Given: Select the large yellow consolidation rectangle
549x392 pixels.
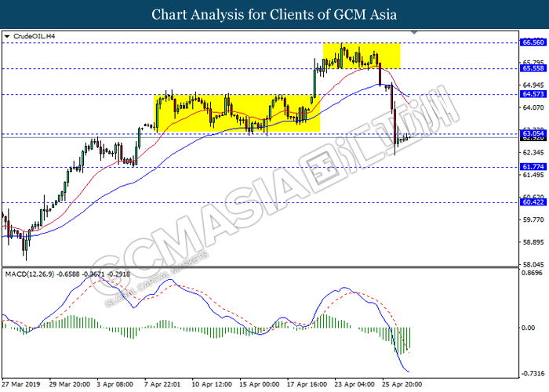Looking at the screenshot, I should click(237, 113).
